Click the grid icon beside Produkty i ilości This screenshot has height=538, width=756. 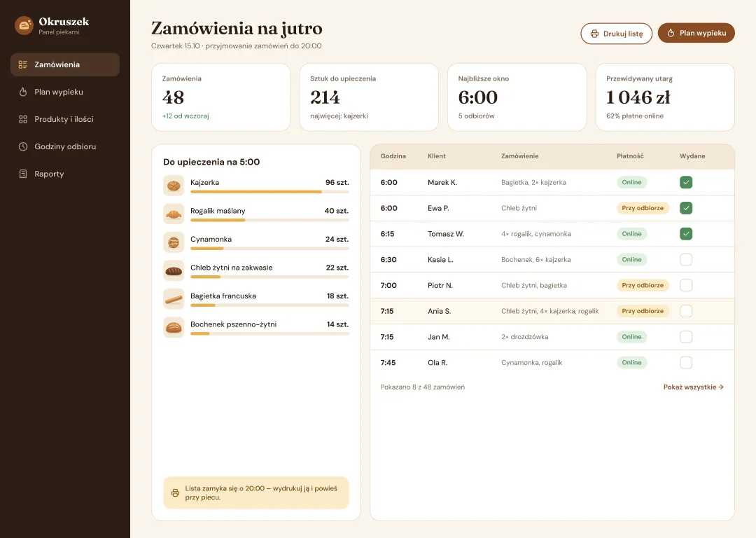click(22, 119)
